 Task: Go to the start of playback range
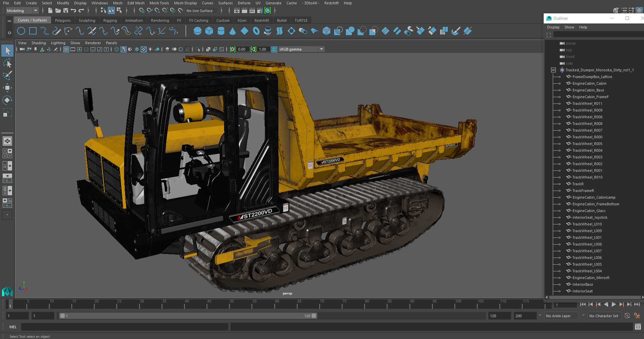click(x=583, y=304)
